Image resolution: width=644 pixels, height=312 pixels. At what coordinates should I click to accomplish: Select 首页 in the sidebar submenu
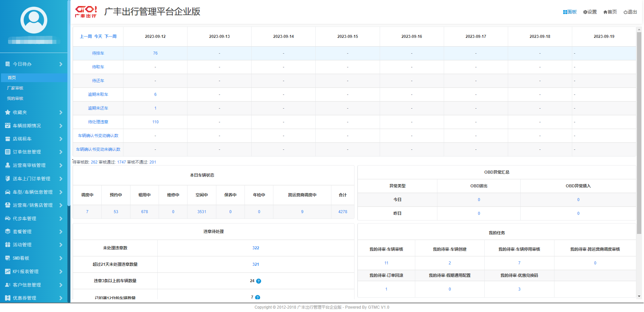(34, 77)
